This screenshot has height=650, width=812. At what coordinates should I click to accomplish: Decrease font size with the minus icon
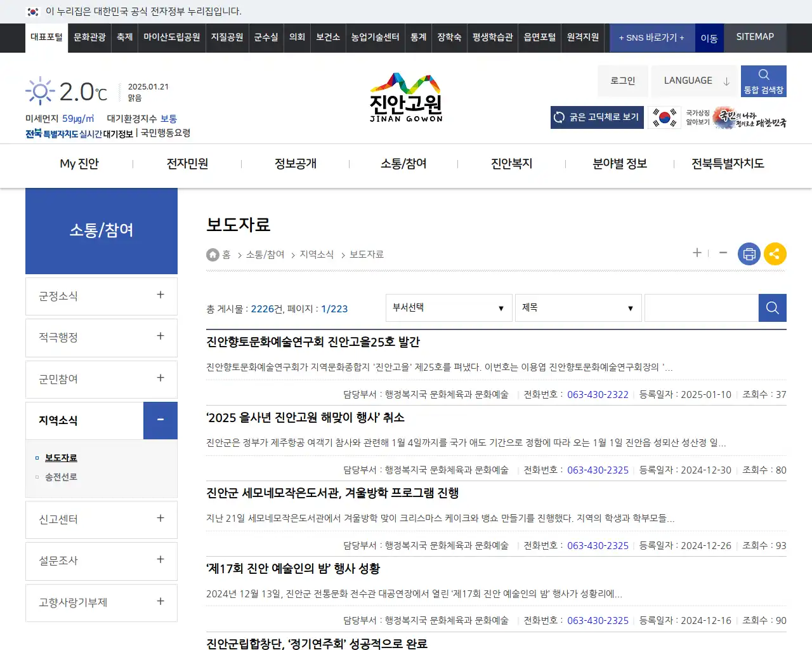pos(723,253)
